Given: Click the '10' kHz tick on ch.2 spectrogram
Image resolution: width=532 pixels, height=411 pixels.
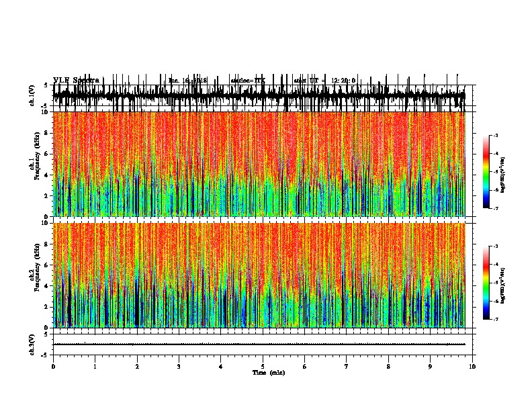Looking at the screenshot, I should pos(46,224).
